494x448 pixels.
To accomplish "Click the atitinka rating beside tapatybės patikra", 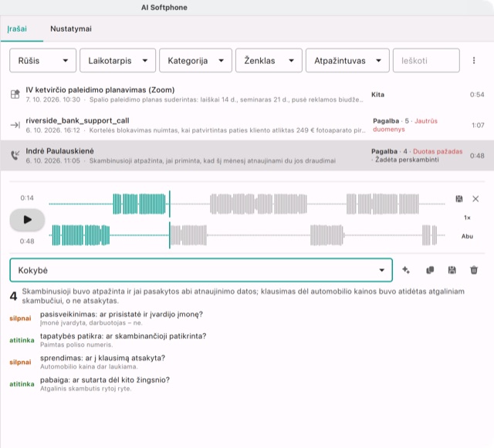I will [22, 340].
